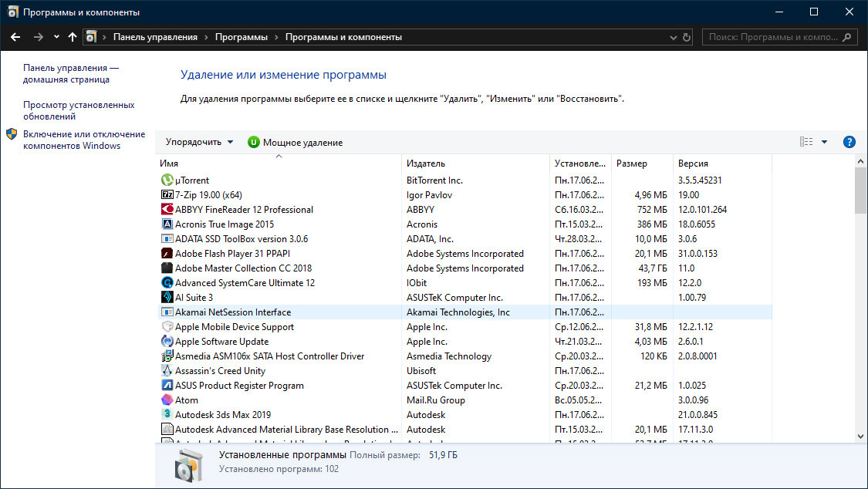Click the 752 МБ size value
Viewport: 868px width, 489px height.
coord(652,210)
